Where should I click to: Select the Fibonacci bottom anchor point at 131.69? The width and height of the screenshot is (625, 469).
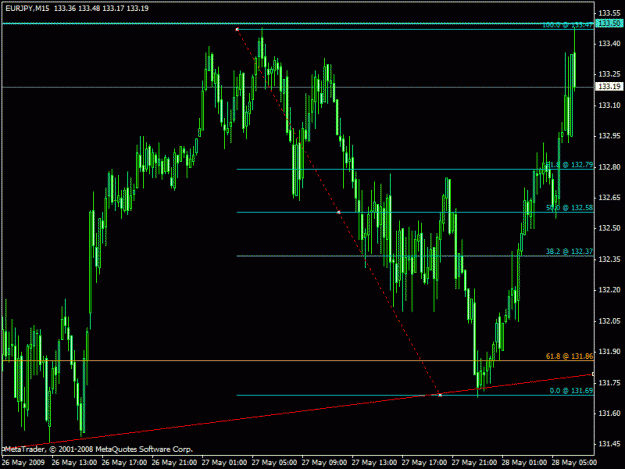click(440, 395)
